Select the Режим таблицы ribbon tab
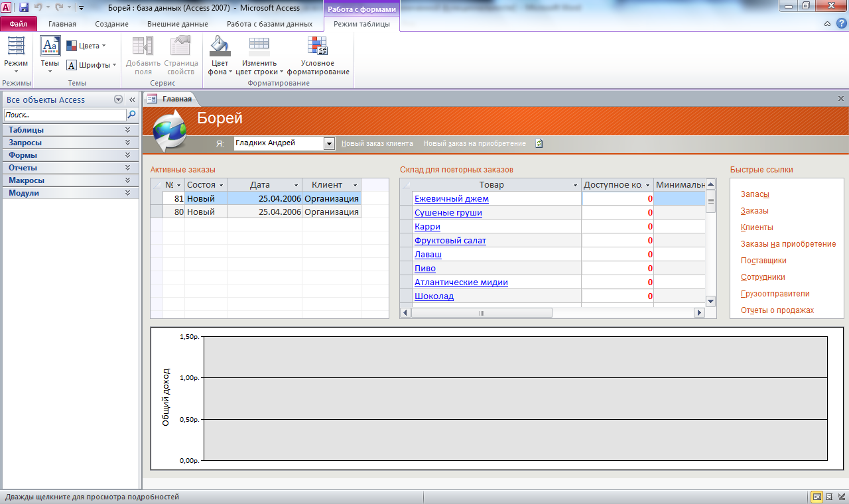Screen dimensions: 849x504 pos(361,24)
